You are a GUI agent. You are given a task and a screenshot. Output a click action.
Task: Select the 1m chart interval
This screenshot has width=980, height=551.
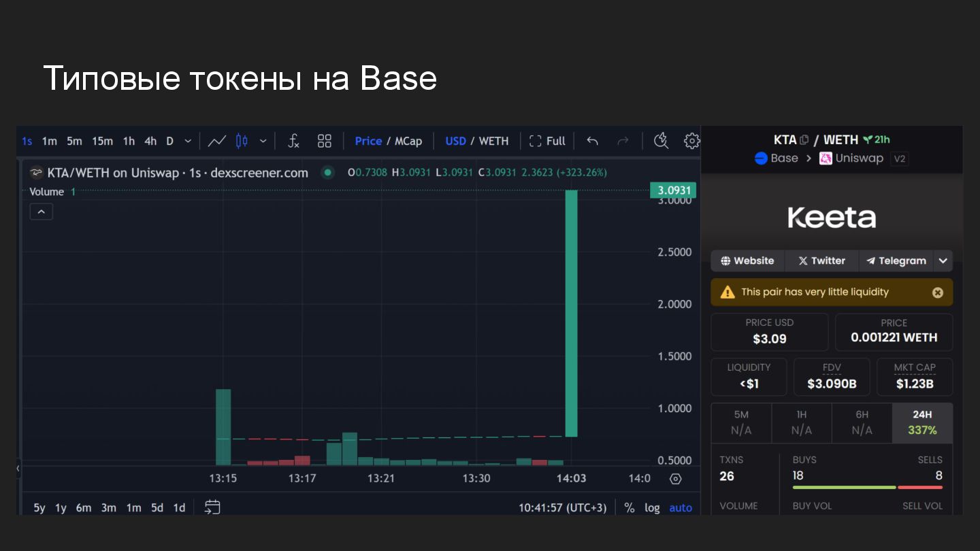click(x=49, y=141)
